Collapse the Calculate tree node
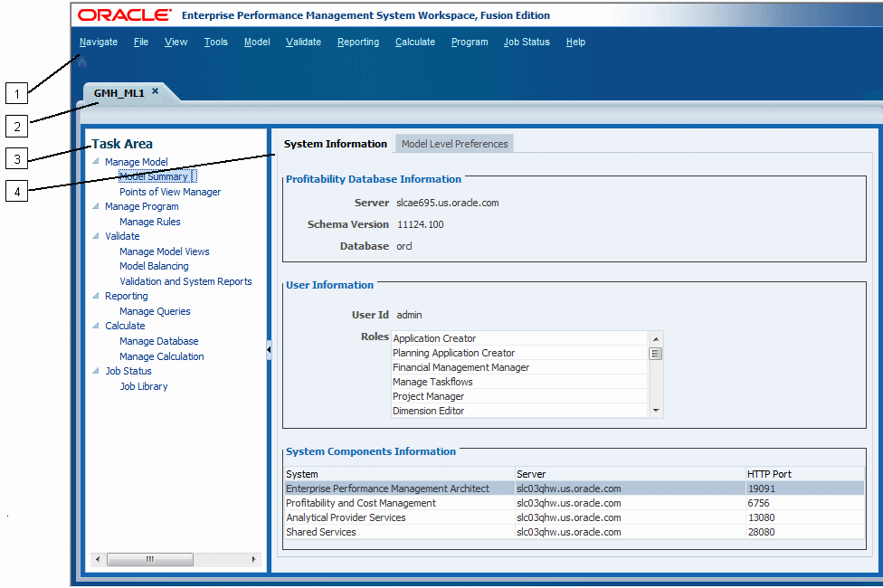883x588 pixels. click(x=96, y=326)
